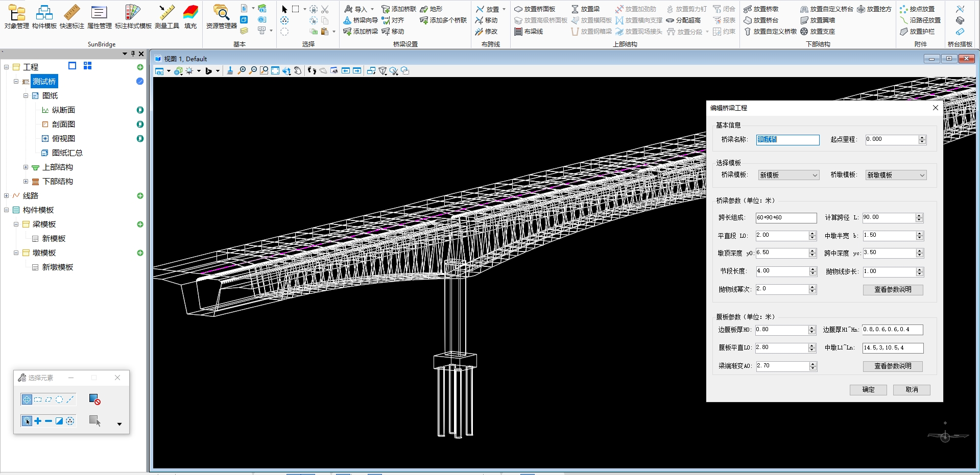
Task: Select 新墩模板 under 墩模板
Action: 58,267
